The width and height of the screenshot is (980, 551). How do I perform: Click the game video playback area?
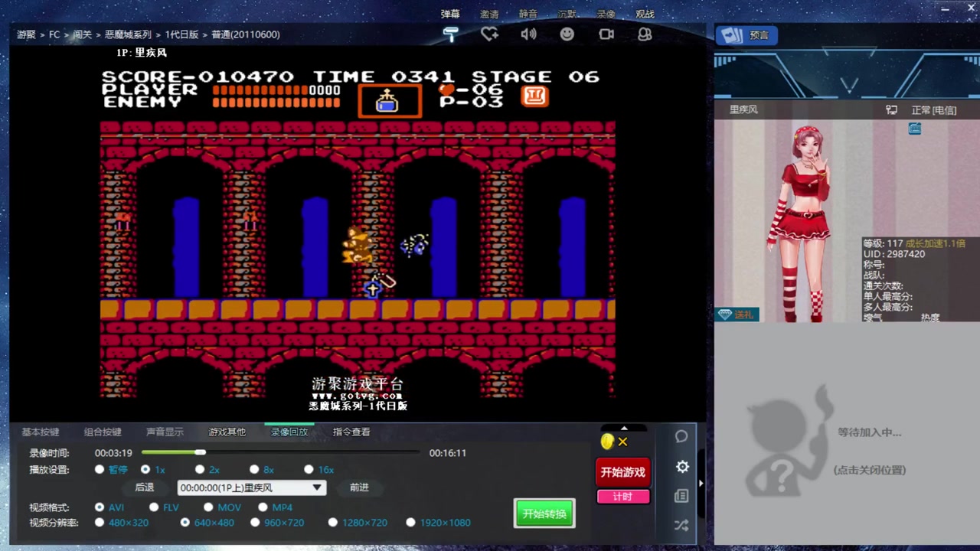coord(358,233)
